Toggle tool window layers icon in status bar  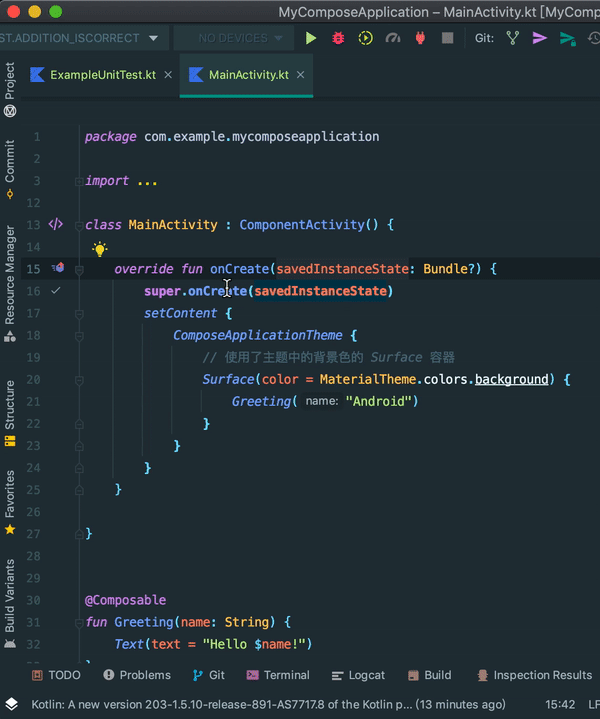tap(11, 704)
